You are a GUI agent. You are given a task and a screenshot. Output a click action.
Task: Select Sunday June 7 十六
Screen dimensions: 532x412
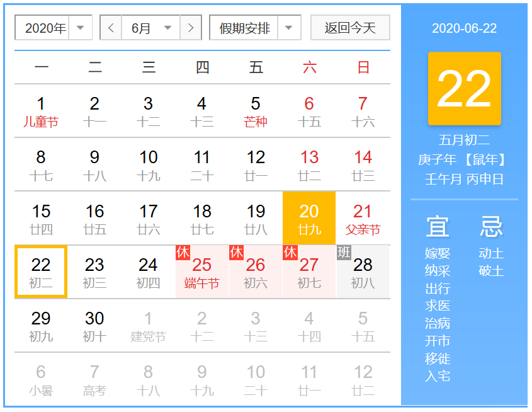363,112
